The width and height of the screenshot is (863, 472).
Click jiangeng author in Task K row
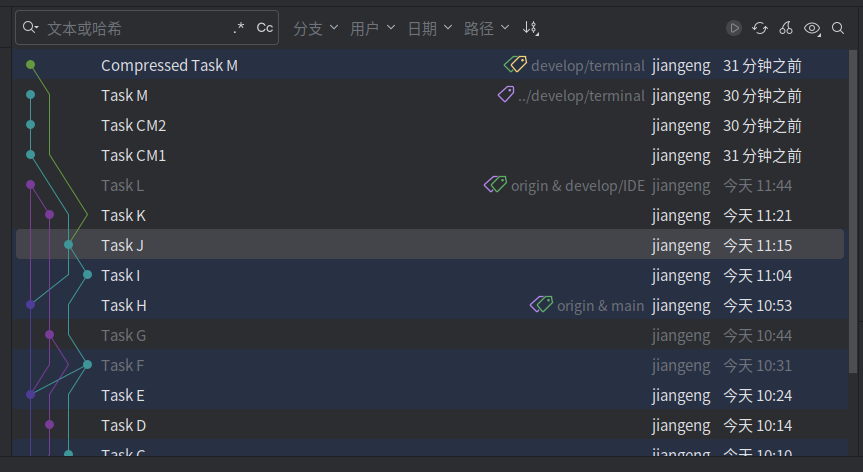coord(681,216)
